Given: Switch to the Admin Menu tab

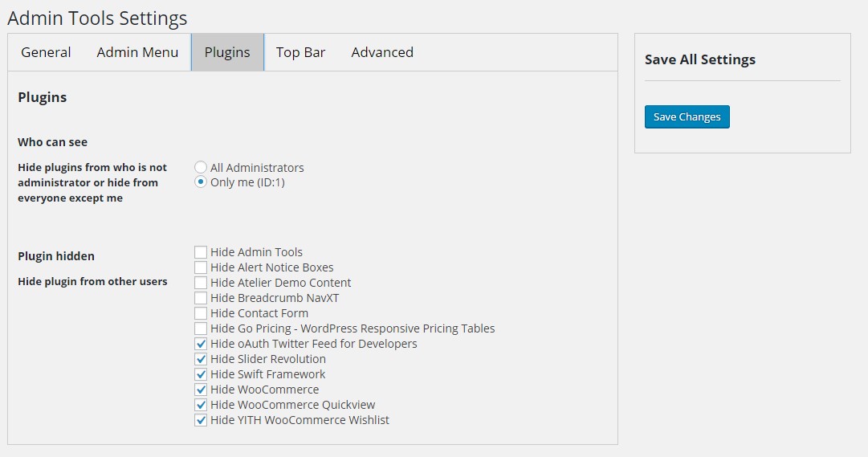Looking at the screenshot, I should pos(137,52).
